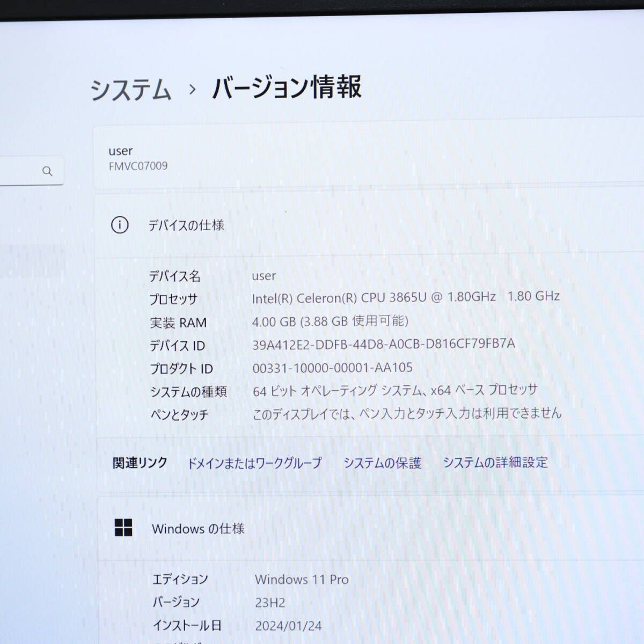
Task: Open システムの詳細設定 link
Action: point(495,462)
